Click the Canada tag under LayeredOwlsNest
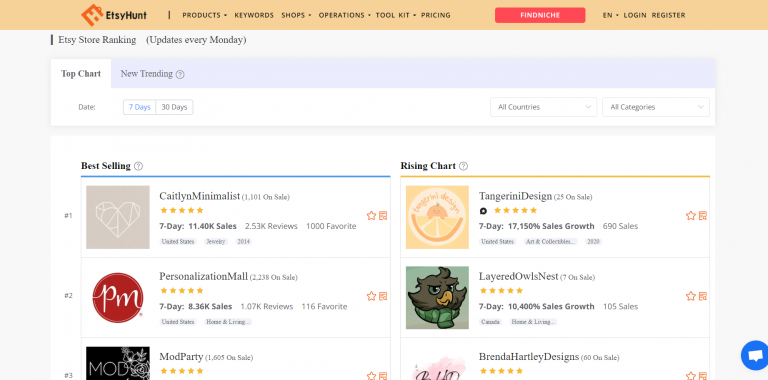The height and width of the screenshot is (380, 768). (x=491, y=322)
